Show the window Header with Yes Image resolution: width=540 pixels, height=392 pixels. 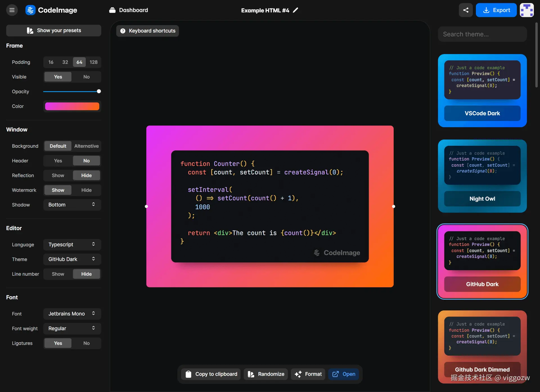(58, 161)
